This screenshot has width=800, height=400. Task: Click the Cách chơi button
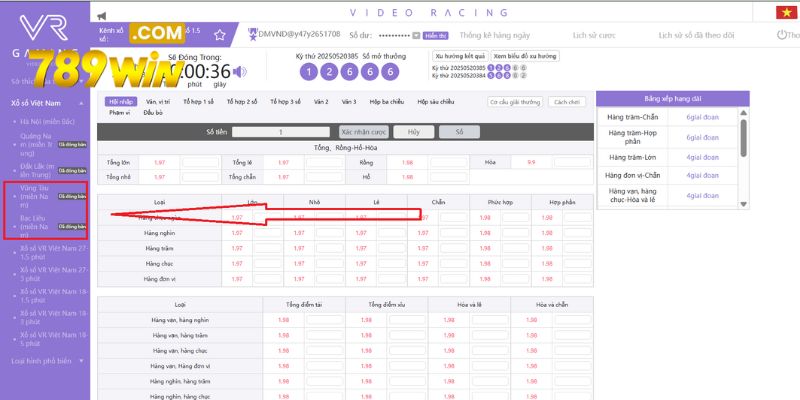click(x=566, y=102)
